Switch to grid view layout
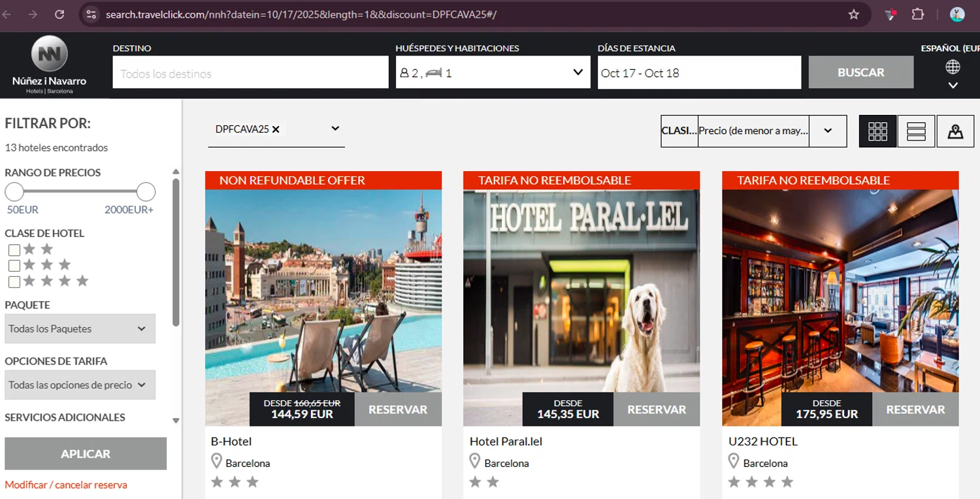The height and width of the screenshot is (499, 980). tap(877, 131)
